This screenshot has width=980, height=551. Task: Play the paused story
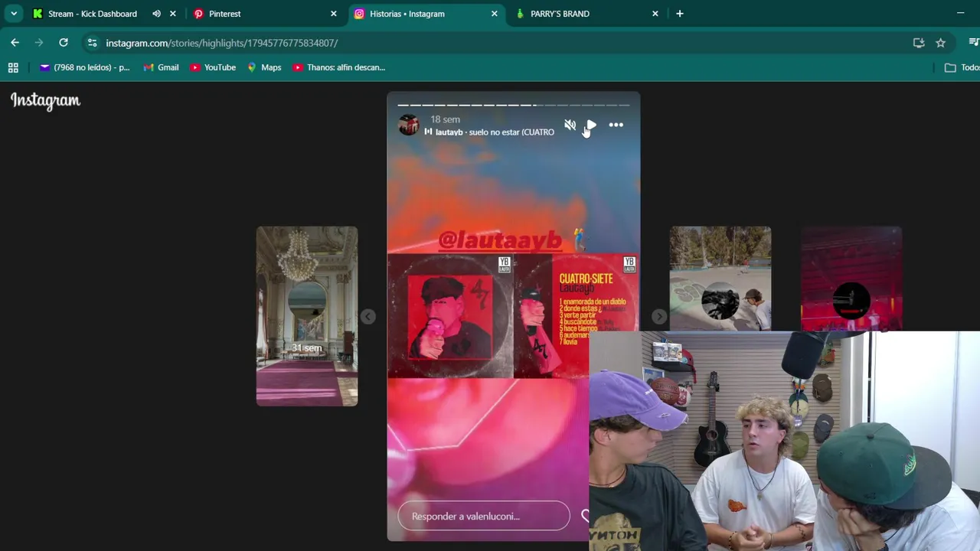click(x=591, y=125)
